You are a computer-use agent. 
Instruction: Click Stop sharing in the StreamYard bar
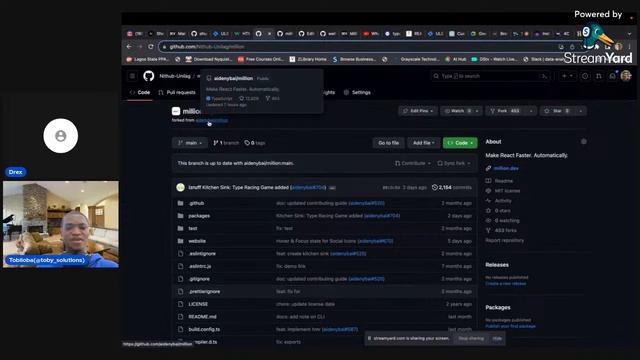click(471, 338)
